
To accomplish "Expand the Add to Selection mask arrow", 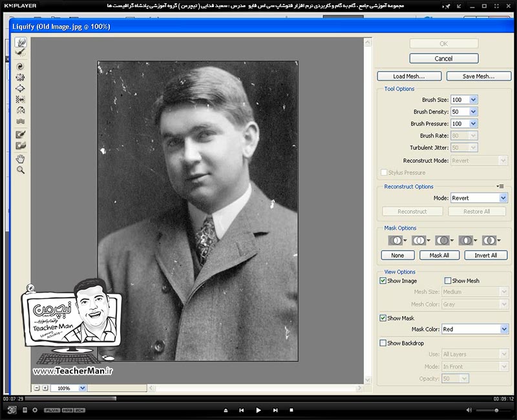I will [428, 240].
